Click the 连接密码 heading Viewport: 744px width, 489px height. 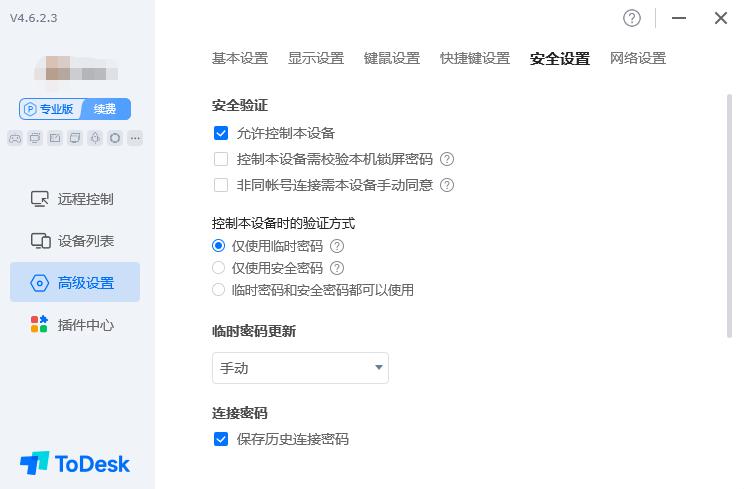pos(240,413)
